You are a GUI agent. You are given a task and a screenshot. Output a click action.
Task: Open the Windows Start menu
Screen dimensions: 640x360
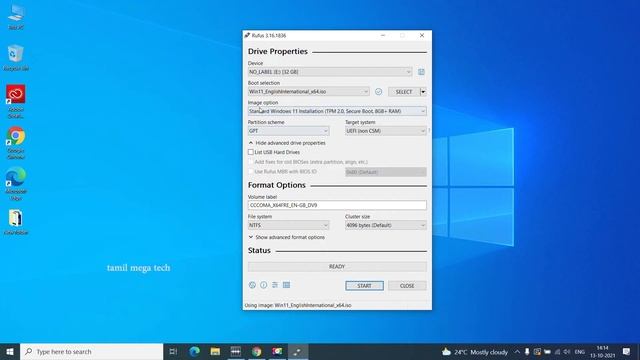pos(10,351)
